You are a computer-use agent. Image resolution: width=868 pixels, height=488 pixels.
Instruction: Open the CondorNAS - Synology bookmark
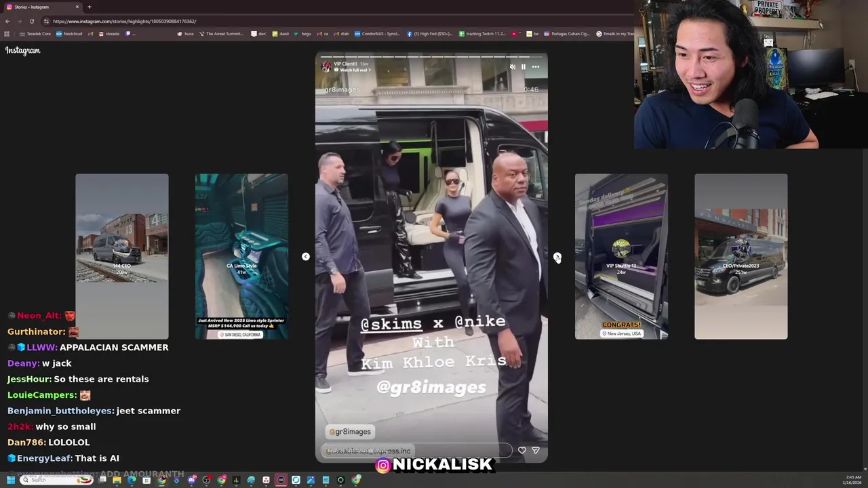point(378,34)
